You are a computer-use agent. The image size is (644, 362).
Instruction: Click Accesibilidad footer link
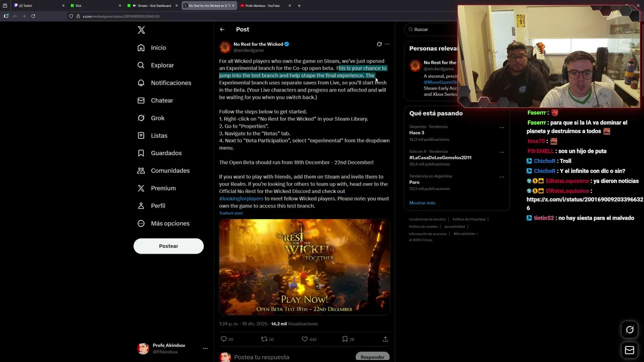pos(455,227)
